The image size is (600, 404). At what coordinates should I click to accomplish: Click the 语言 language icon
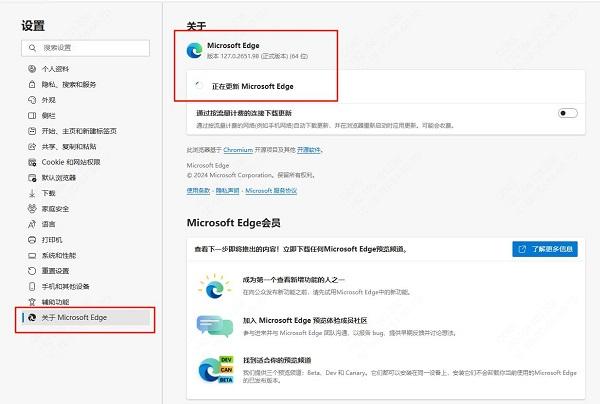[x=32, y=224]
